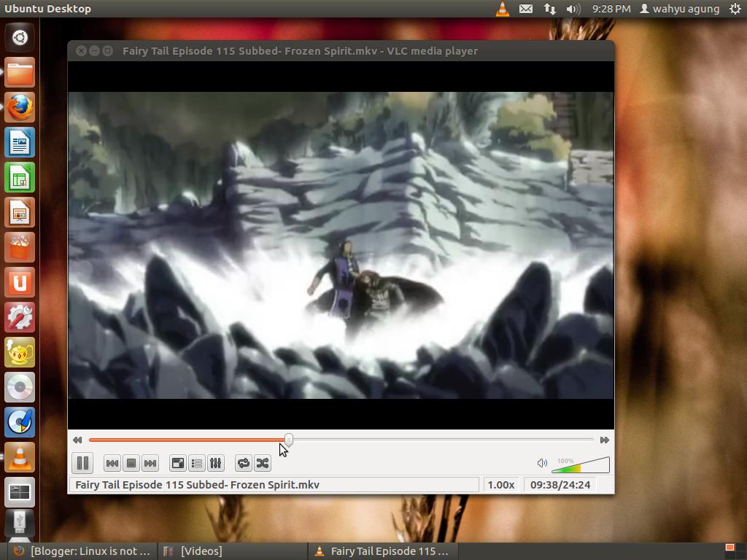Viewport: 747px width, 560px height.
Task: Open Ubuntu One launcher icon
Action: (20, 282)
